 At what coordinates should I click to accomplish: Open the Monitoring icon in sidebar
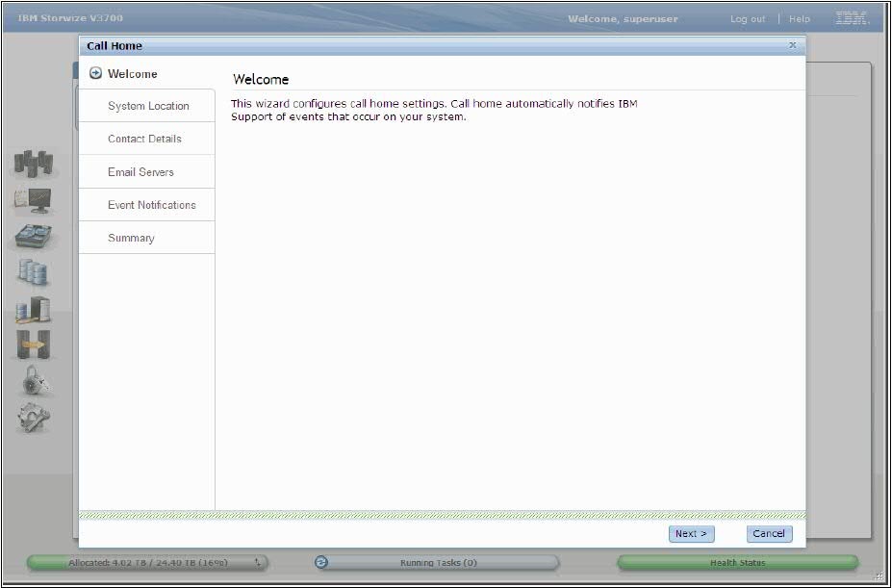point(33,201)
